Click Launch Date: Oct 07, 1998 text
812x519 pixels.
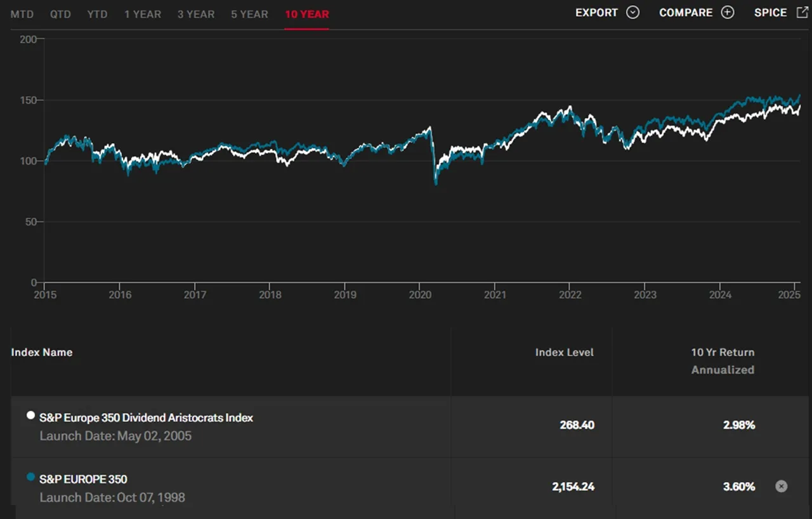pos(112,497)
